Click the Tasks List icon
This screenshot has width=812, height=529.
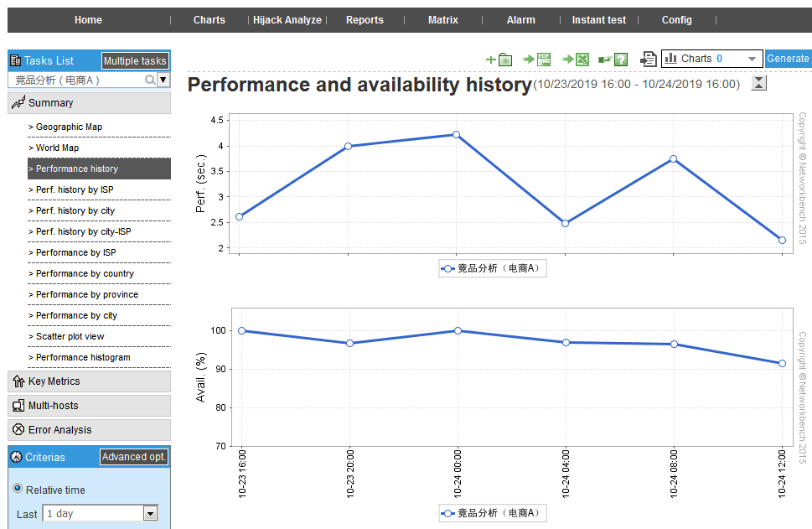(x=16, y=60)
